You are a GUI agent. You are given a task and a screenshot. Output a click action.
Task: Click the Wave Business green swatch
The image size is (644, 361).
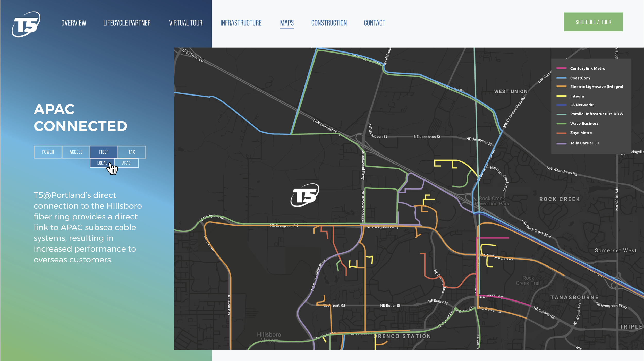(561, 124)
